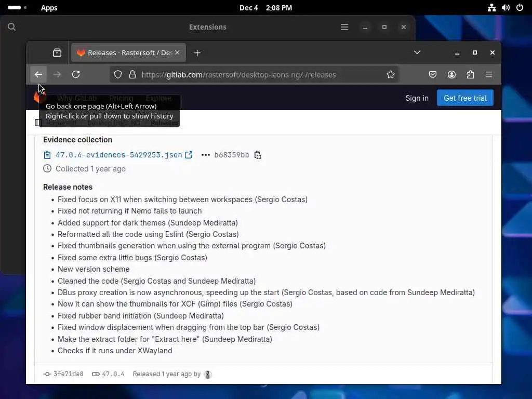532x399 pixels.
Task: Open the Firefox extensions puzzle icon
Action: [470, 75]
